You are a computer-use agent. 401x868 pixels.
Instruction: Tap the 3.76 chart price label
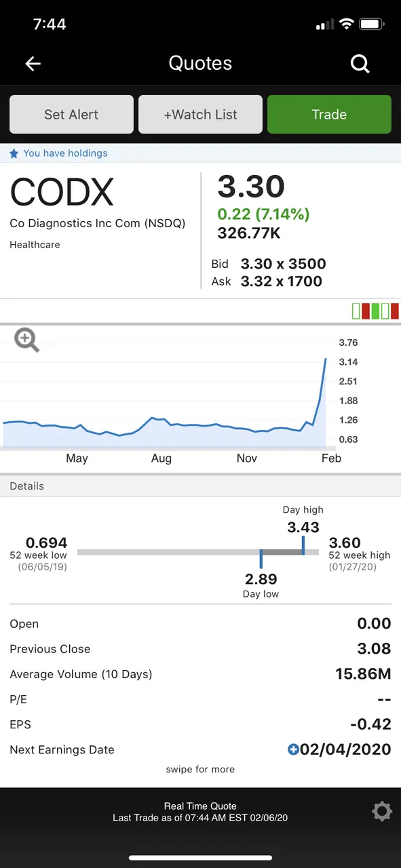pos(348,342)
